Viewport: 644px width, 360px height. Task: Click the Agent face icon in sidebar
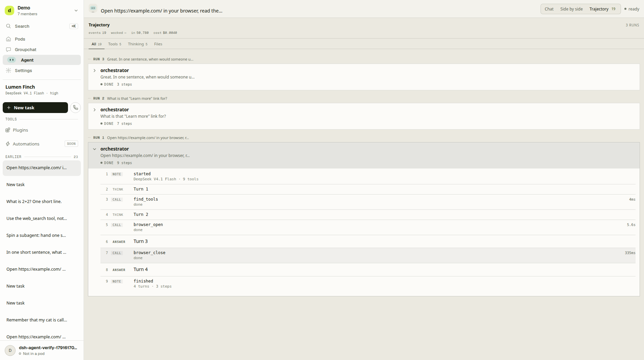point(12,60)
